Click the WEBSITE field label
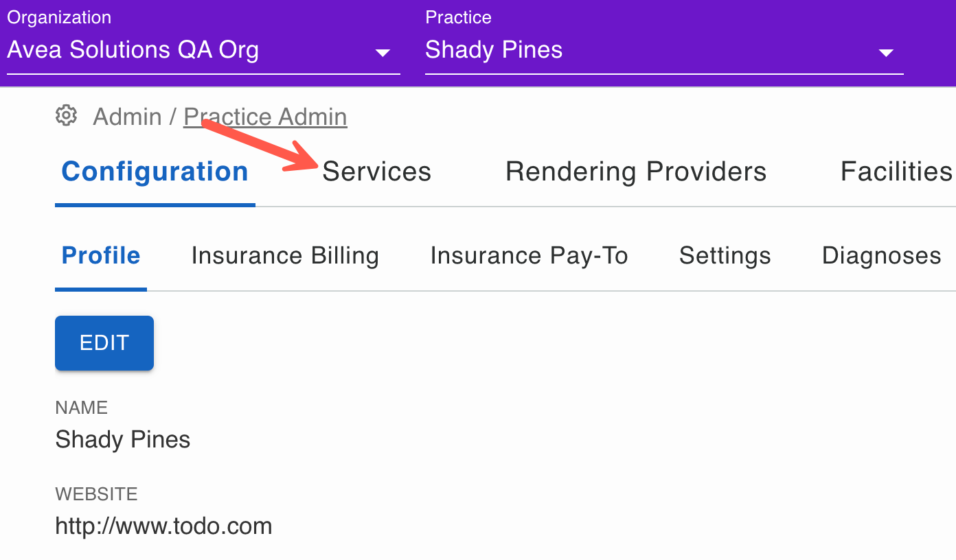The width and height of the screenshot is (956, 560). tap(96, 494)
